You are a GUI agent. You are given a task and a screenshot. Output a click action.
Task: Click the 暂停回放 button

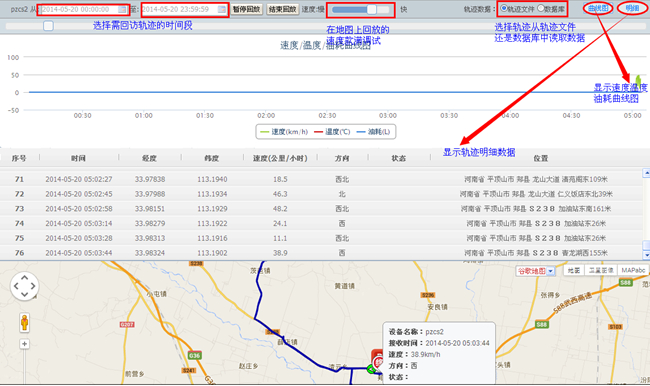(246, 9)
